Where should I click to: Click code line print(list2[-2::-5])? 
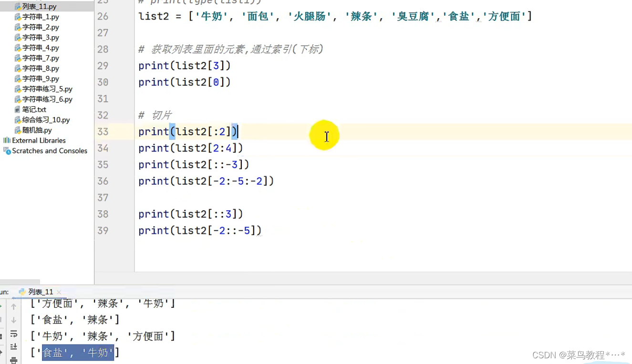point(200,231)
